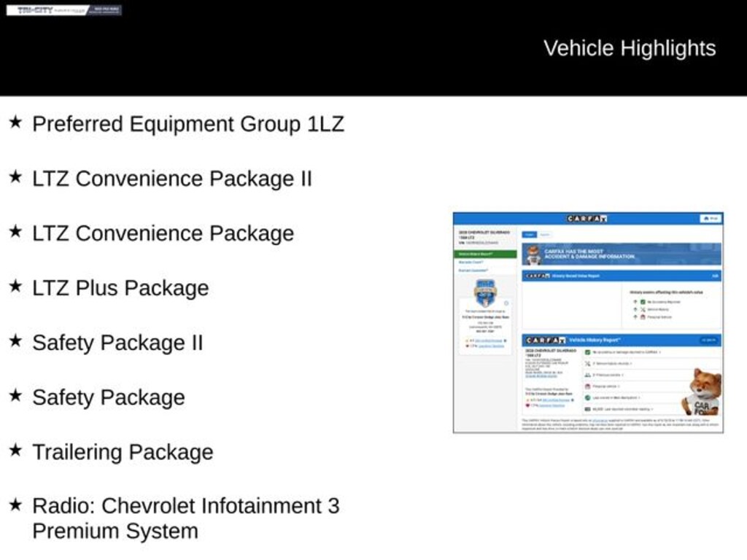
Task: Select 'Trailering Package' highlight
Action: [123, 452]
